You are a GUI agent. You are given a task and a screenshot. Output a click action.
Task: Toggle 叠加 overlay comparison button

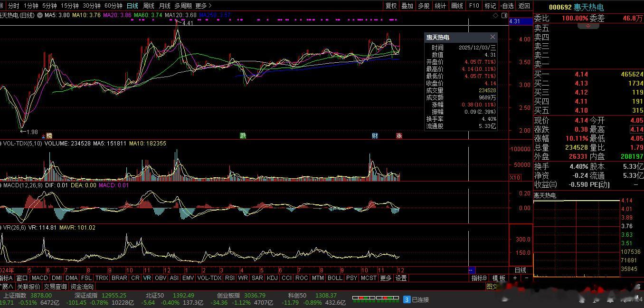pyautogui.click(x=407, y=6)
